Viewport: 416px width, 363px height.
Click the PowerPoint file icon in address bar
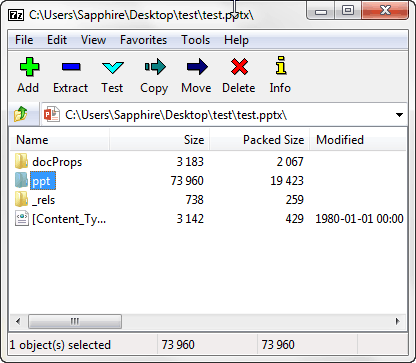[x=52, y=115]
